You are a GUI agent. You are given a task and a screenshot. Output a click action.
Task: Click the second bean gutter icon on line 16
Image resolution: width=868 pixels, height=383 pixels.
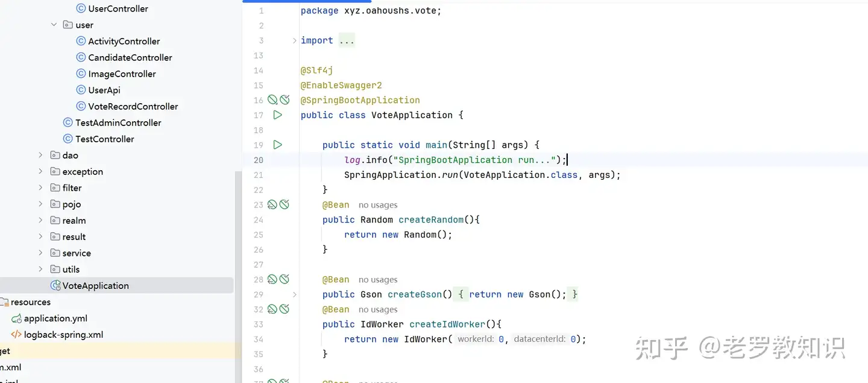pyautogui.click(x=285, y=100)
